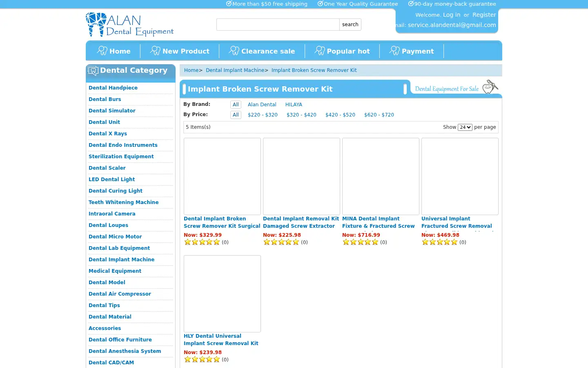Open the items per page dropdown

[465, 127]
